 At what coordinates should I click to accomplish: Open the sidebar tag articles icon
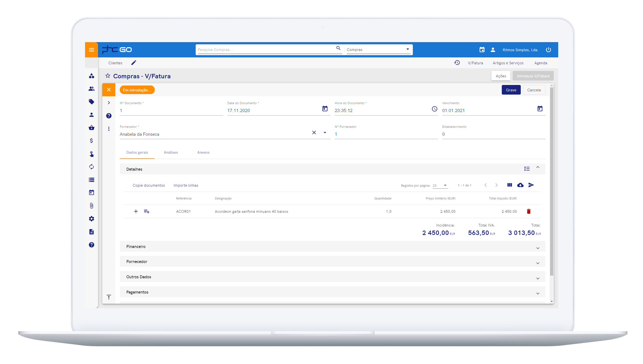tap(91, 102)
